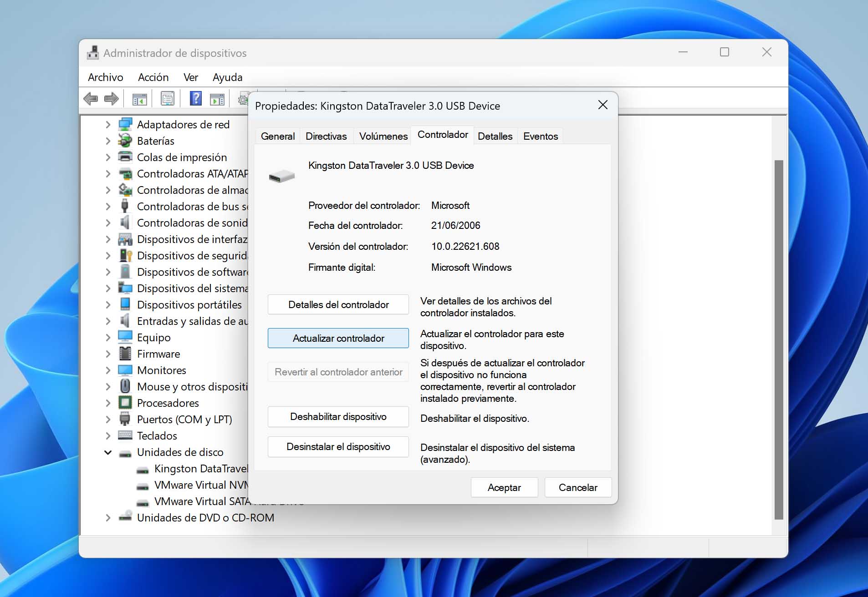This screenshot has height=597, width=868.
Task: Switch to the Detalles tab
Action: pyautogui.click(x=495, y=136)
